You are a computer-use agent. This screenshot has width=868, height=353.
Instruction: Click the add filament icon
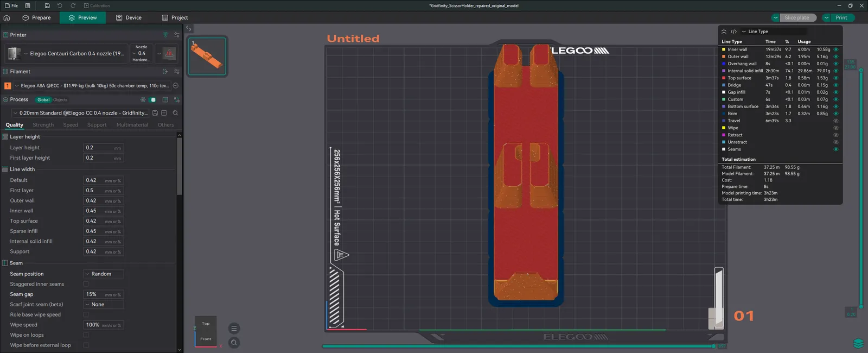[x=165, y=71]
